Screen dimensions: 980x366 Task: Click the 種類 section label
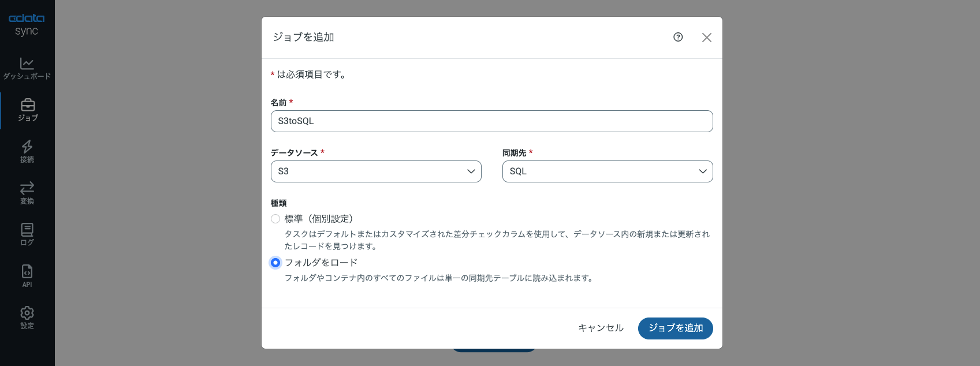[x=279, y=203]
